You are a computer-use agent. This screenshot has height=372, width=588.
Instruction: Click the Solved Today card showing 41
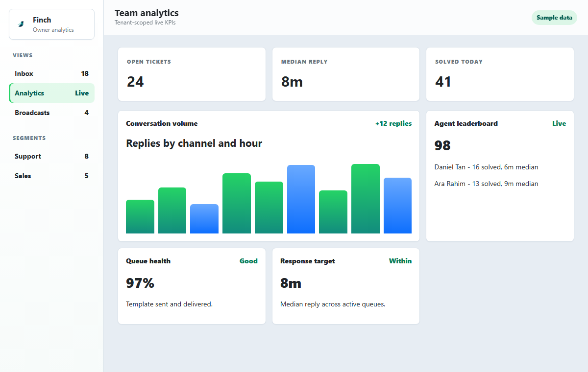coord(500,74)
